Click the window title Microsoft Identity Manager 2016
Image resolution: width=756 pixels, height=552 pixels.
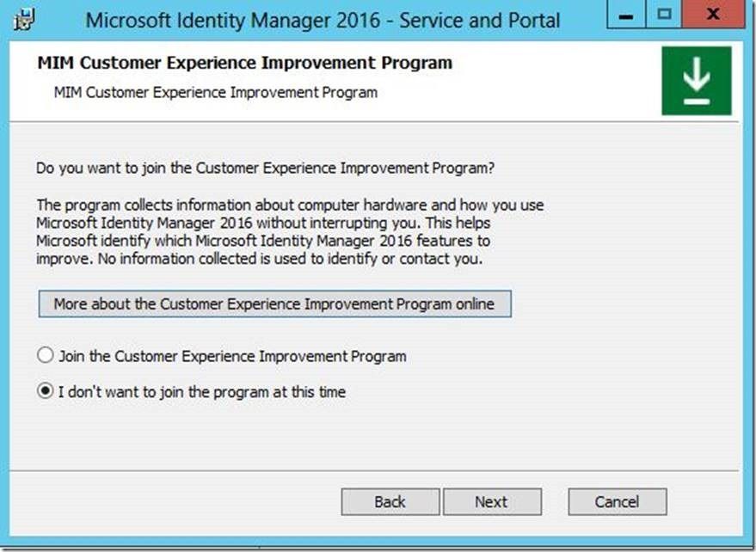323,21
